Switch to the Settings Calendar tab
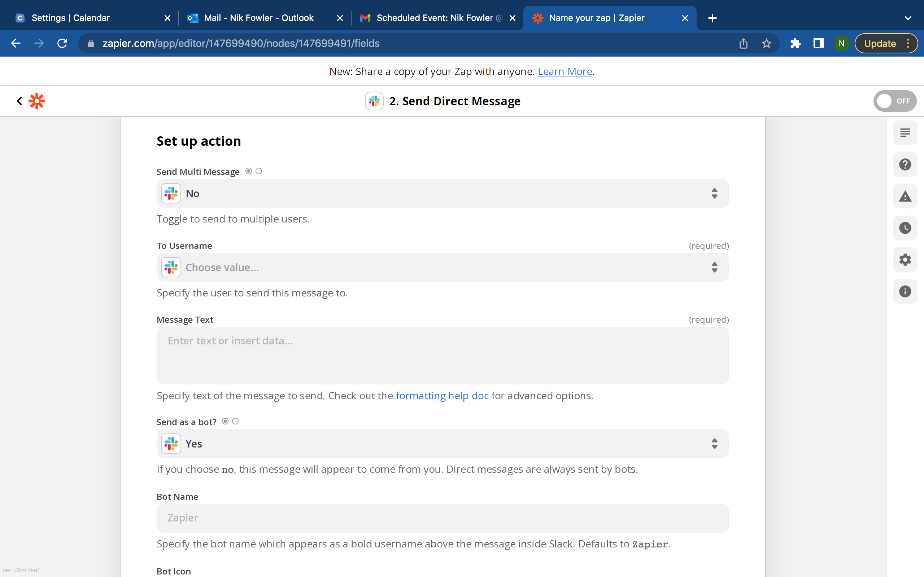924x577 pixels. (x=71, y=18)
